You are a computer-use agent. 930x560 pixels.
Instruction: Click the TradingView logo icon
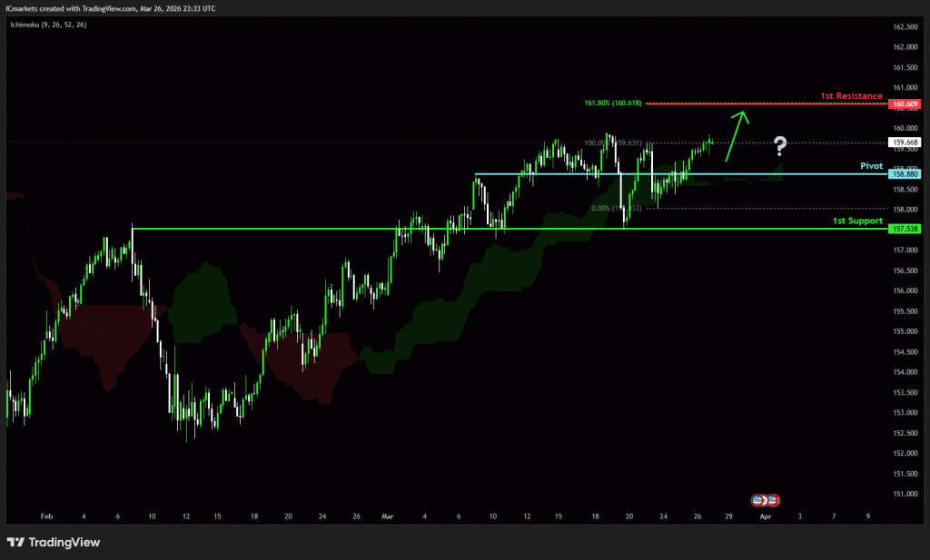15,542
